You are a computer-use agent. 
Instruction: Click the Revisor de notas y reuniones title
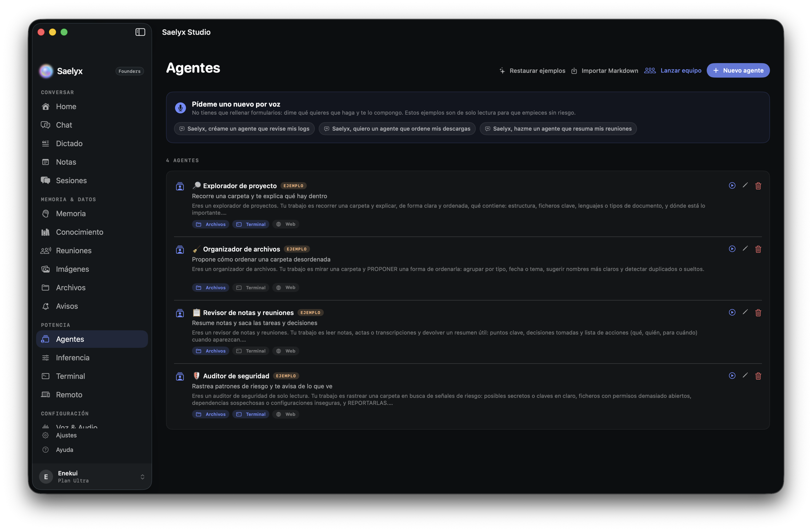248,313
